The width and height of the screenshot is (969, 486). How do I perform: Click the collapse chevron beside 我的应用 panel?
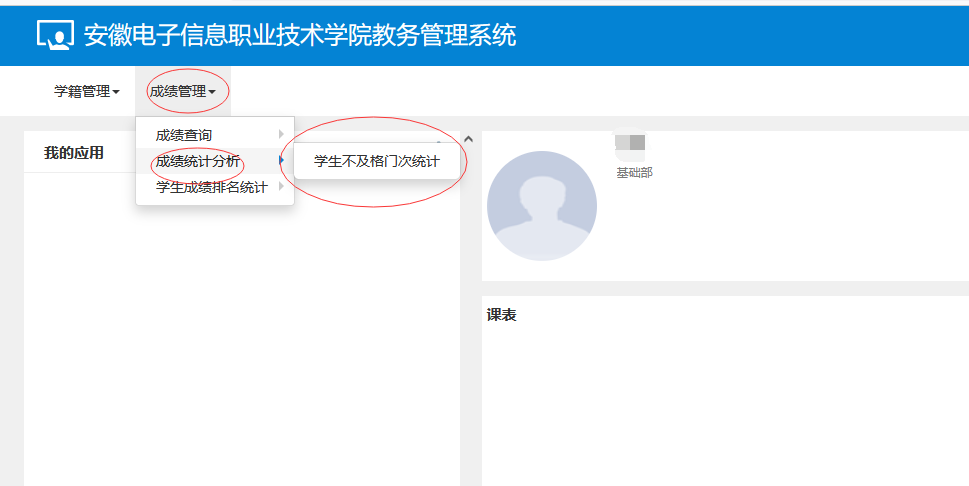point(468,139)
